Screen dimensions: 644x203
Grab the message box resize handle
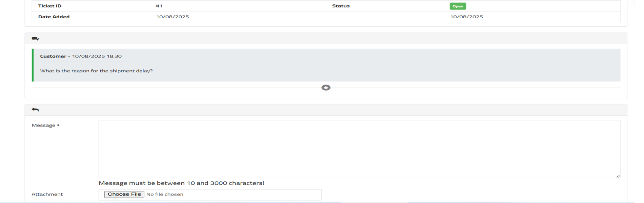point(618,176)
